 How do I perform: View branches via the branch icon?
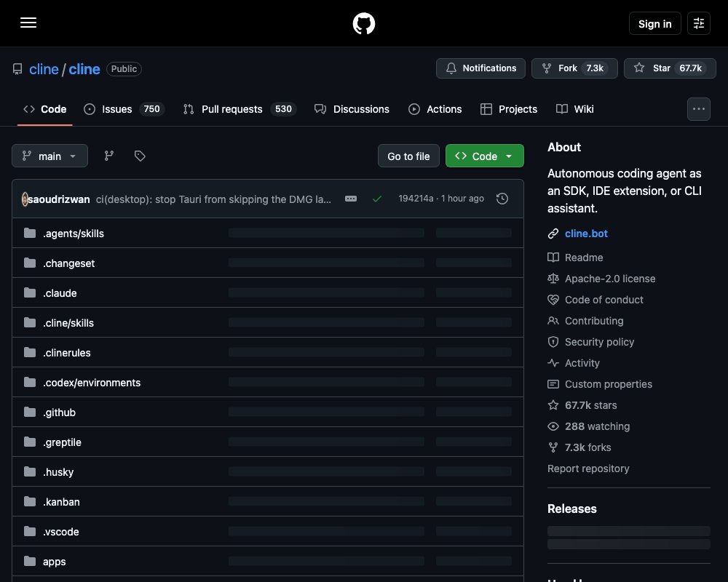pyautogui.click(x=109, y=156)
